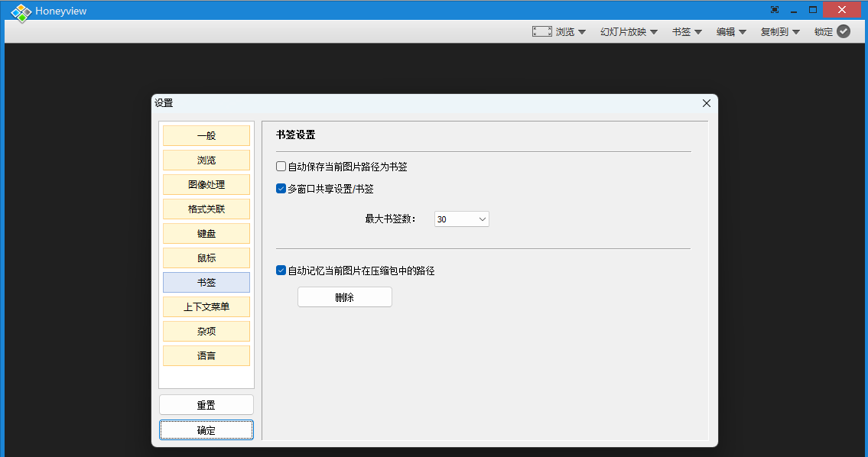Expand the 幻灯片放映 dropdown menu
This screenshot has height=457, width=868.
629,32
